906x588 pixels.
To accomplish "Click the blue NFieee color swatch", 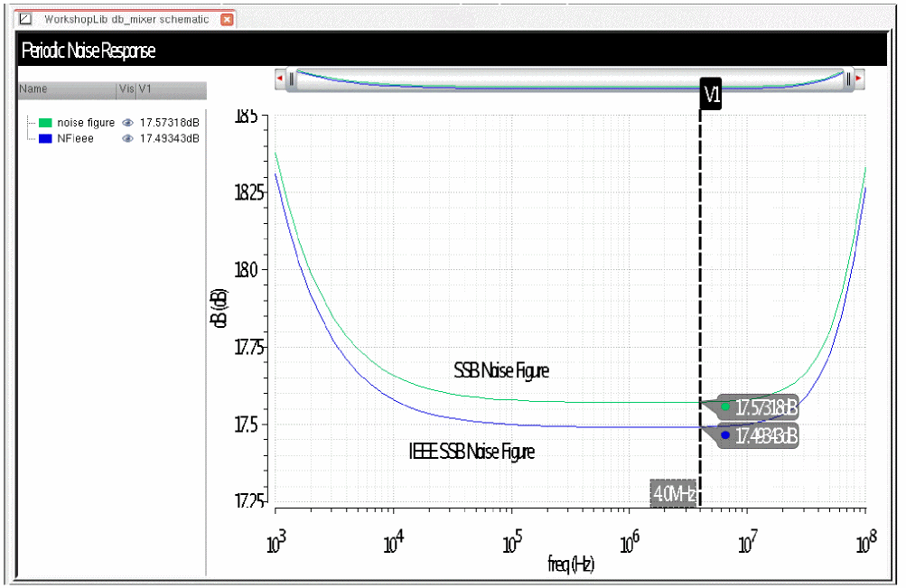I will (x=45, y=138).
